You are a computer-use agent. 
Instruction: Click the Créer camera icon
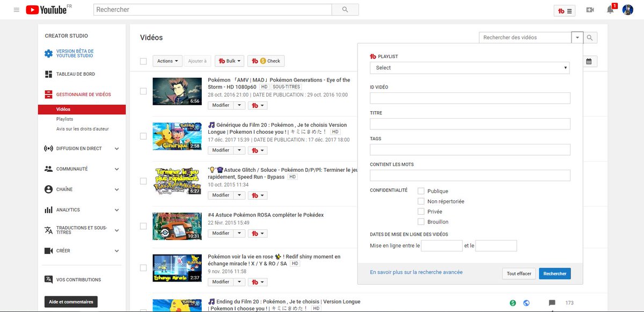pyautogui.click(x=49, y=251)
